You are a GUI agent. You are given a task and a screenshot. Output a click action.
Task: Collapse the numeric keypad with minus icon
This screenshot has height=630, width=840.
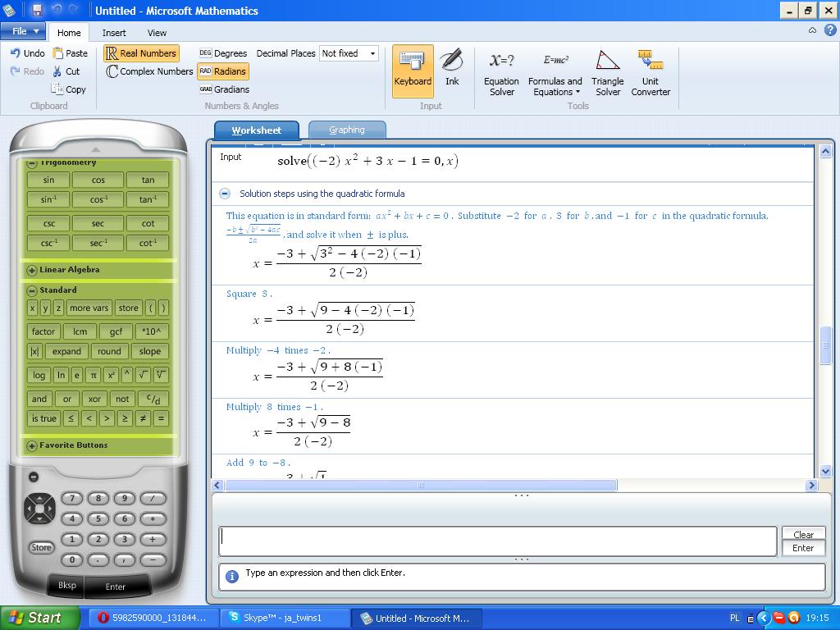33,477
